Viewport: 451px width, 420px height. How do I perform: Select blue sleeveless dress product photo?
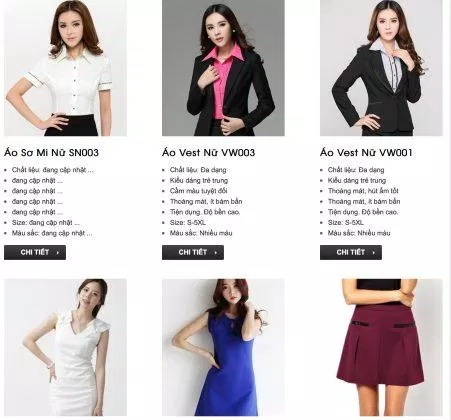tap(223, 347)
